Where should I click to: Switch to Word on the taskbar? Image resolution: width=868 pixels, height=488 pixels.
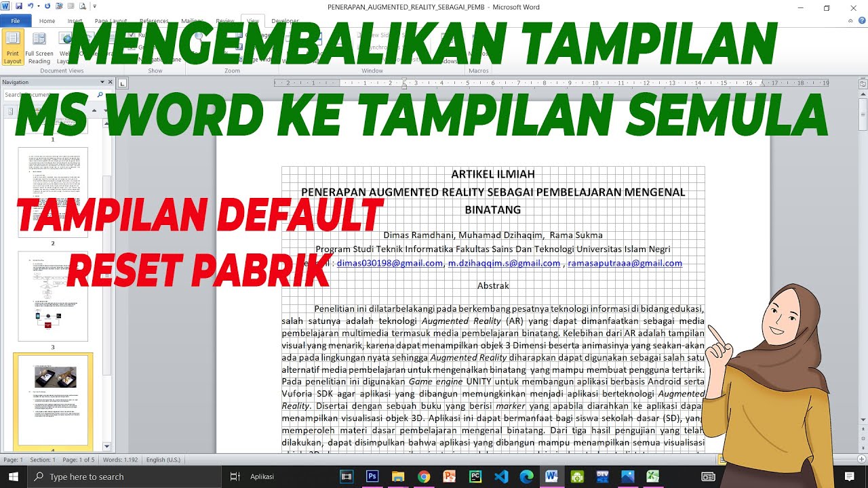[x=551, y=476]
